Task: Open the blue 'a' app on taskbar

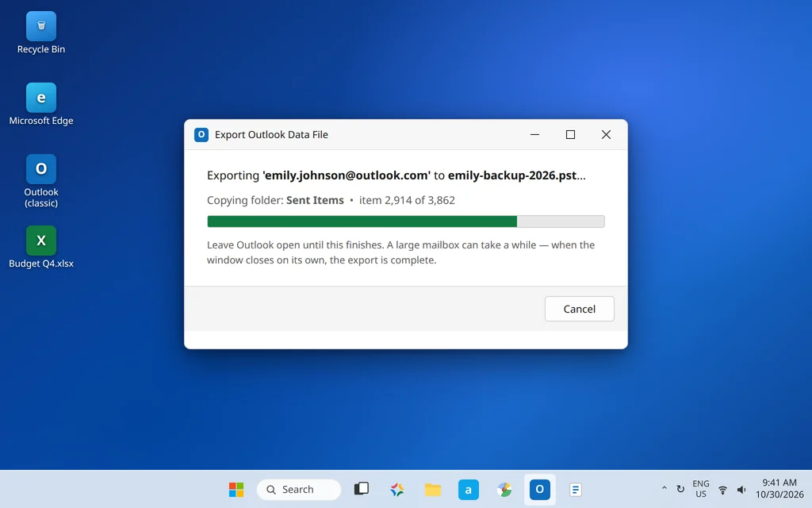Action: [x=468, y=489]
